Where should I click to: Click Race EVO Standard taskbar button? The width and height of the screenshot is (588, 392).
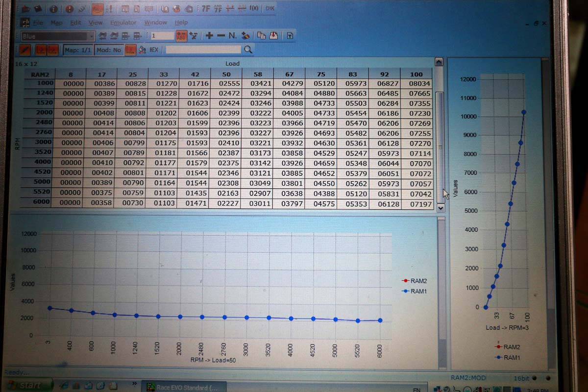point(184,387)
